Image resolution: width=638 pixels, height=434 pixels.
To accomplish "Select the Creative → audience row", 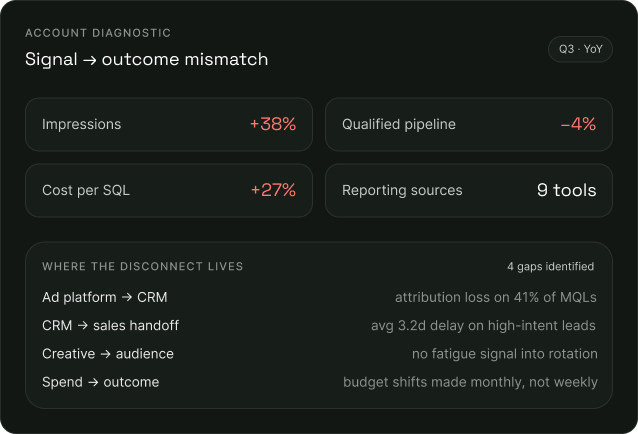I will click(x=319, y=354).
